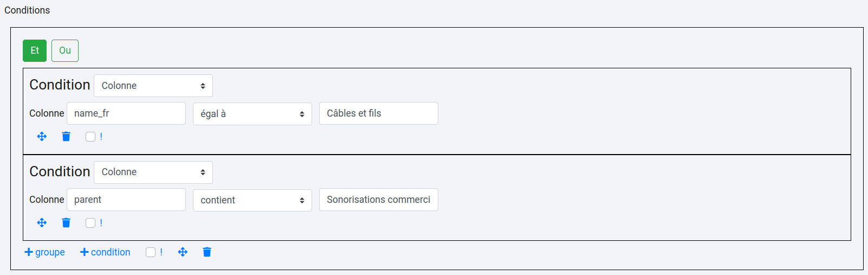Click the value field "Câbles et fils"
This screenshot has height=275, width=868.
pyautogui.click(x=378, y=113)
